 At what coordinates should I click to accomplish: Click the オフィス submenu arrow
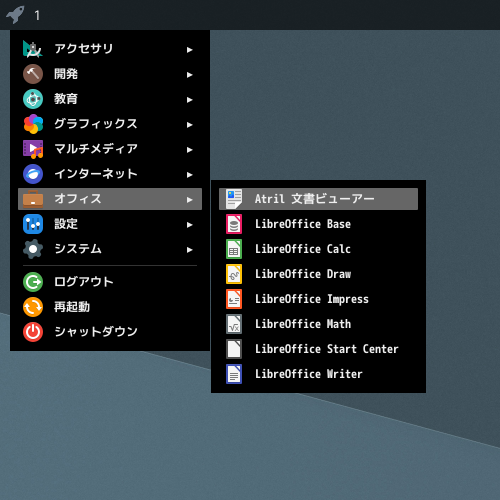pyautogui.click(x=189, y=200)
